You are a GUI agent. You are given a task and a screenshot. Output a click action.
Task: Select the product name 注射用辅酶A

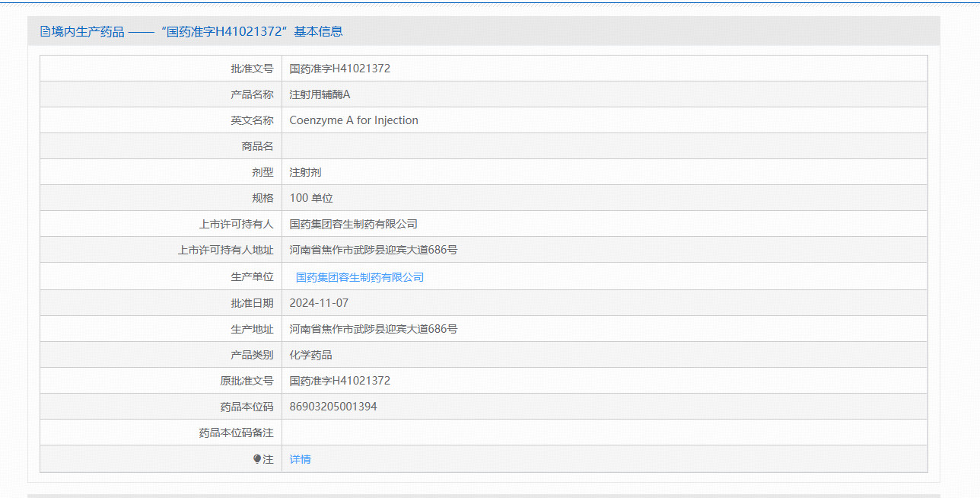click(x=317, y=94)
